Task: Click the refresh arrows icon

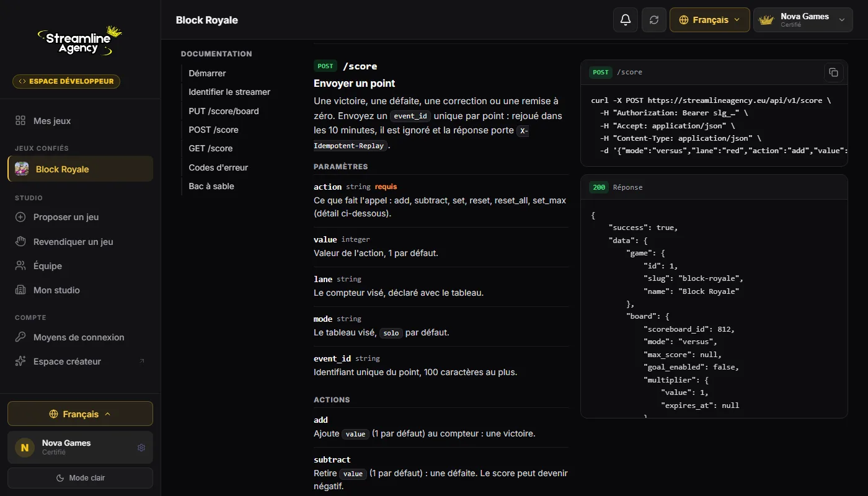Action: pyautogui.click(x=654, y=20)
